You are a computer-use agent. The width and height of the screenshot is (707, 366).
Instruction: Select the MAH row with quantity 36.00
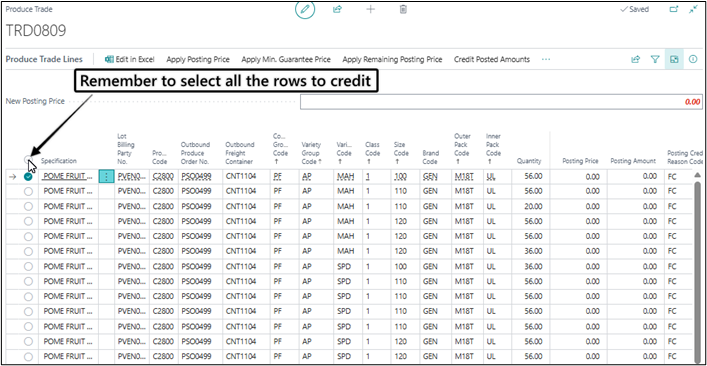pos(28,251)
